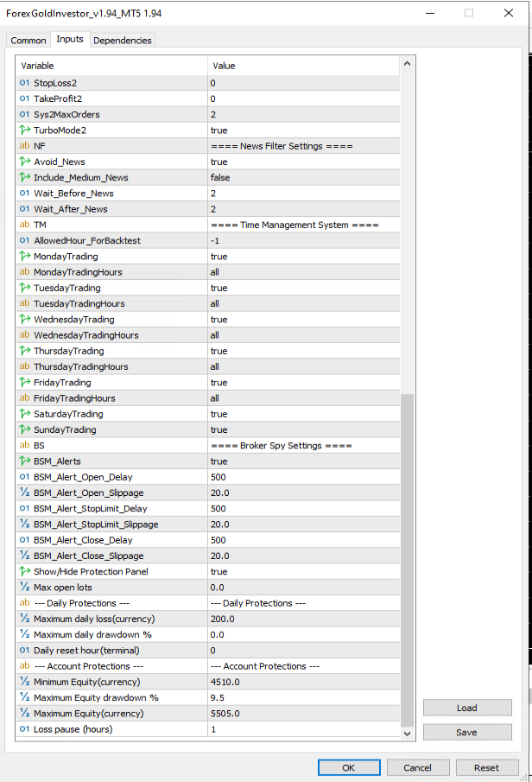Close the ForexGoldInvestor dialog window
Image resolution: width=532 pixels, height=782 pixels.
click(x=509, y=13)
